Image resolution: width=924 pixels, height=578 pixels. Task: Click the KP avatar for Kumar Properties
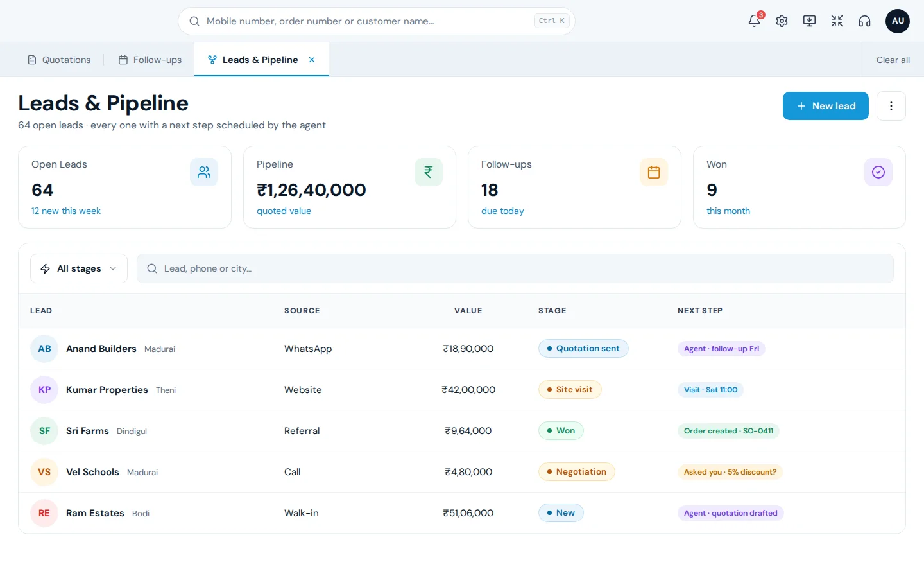tap(44, 390)
